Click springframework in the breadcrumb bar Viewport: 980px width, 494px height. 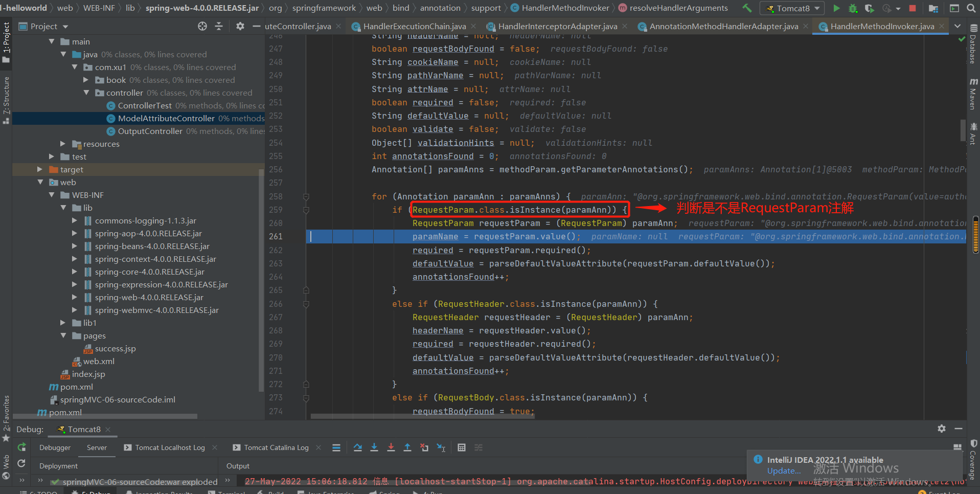click(324, 8)
